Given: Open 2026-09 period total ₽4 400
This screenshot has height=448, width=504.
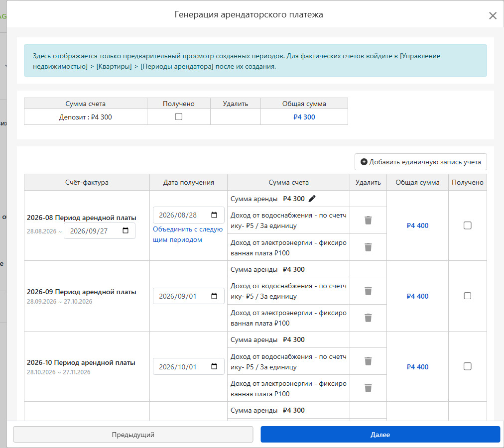Looking at the screenshot, I should (417, 296).
